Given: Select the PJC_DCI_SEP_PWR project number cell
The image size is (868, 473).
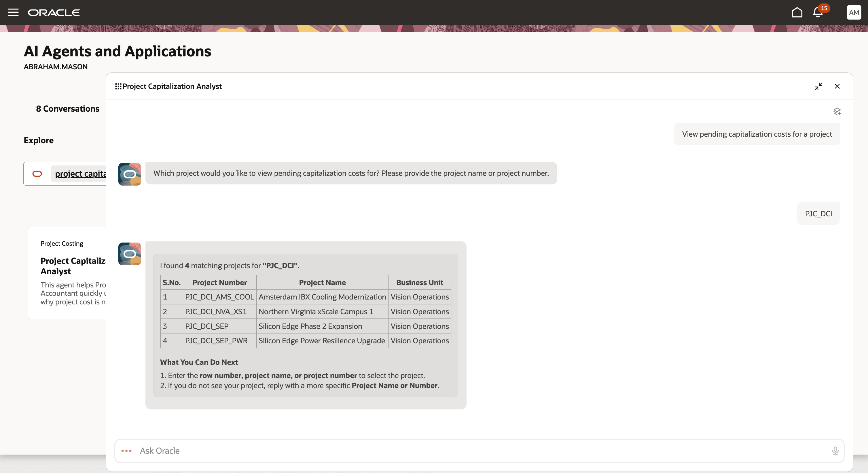Looking at the screenshot, I should point(219,341).
